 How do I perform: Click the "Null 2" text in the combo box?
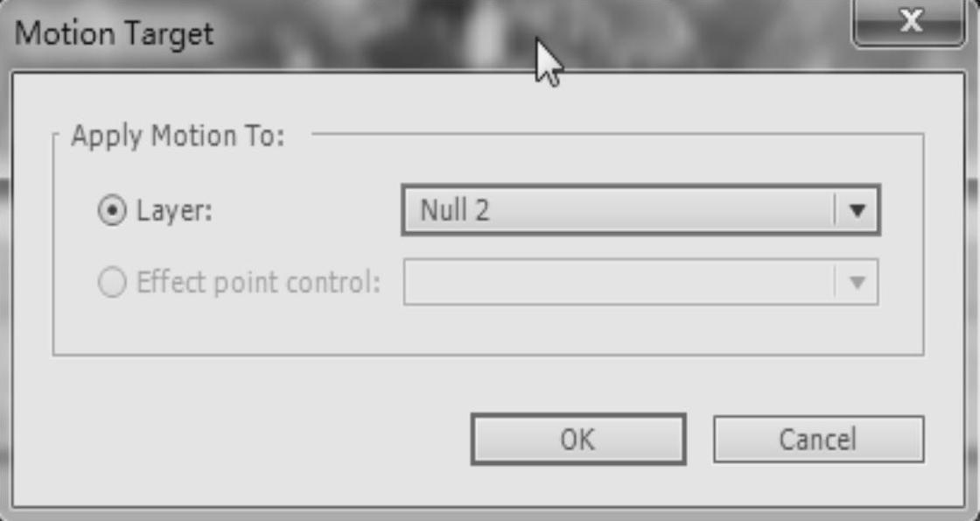pos(454,211)
